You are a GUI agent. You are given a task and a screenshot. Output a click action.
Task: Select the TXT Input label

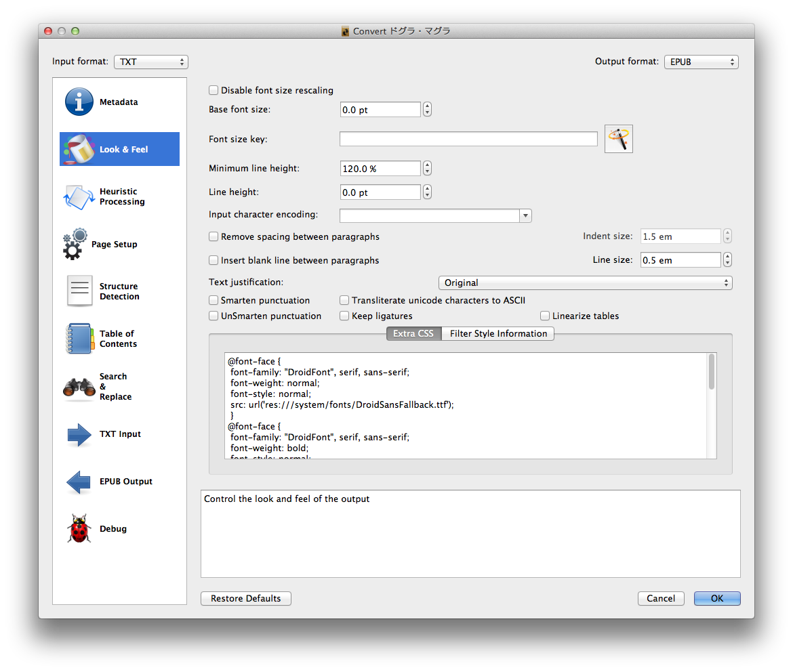[120, 434]
